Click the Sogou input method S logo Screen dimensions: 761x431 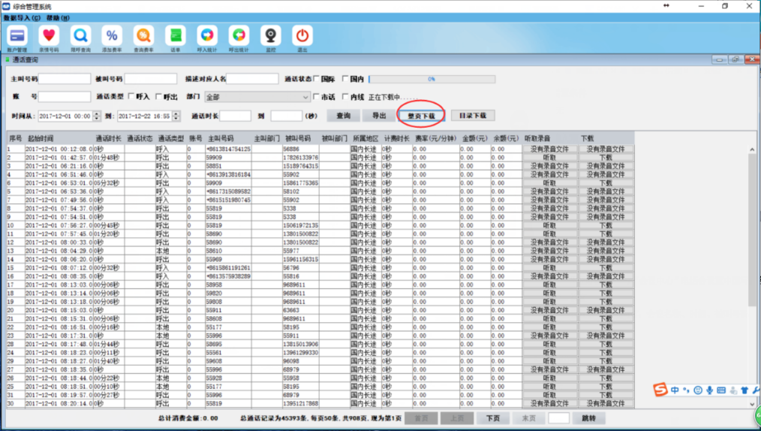coord(660,390)
